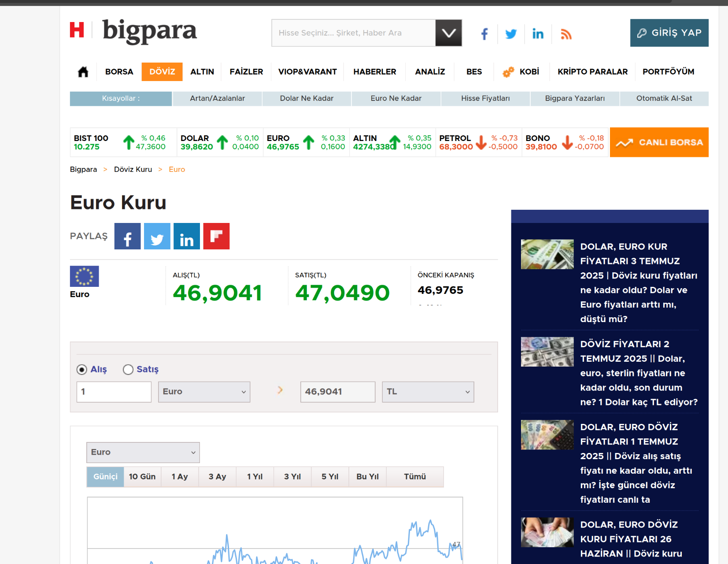Click the KOBİ gears icon
Image resolution: width=728 pixels, height=564 pixels.
pyautogui.click(x=508, y=72)
